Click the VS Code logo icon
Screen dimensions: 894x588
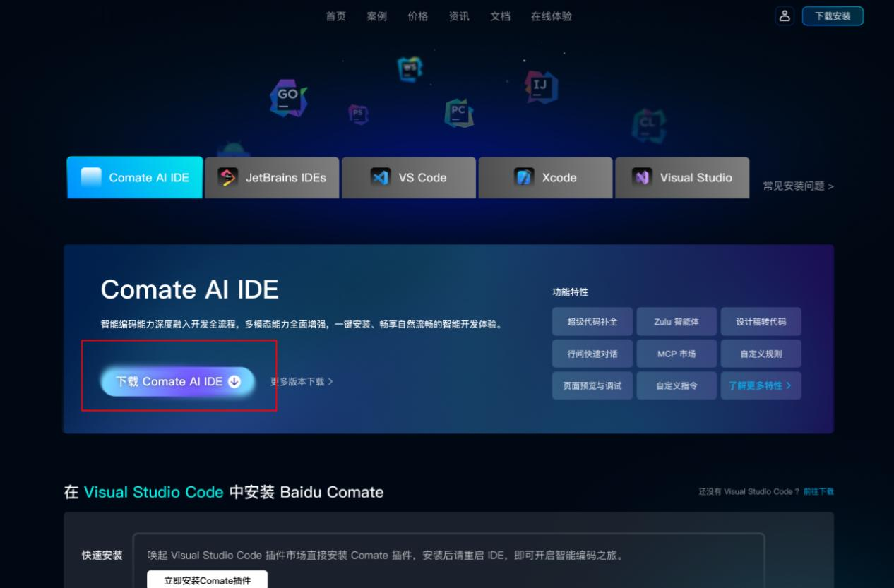381,177
